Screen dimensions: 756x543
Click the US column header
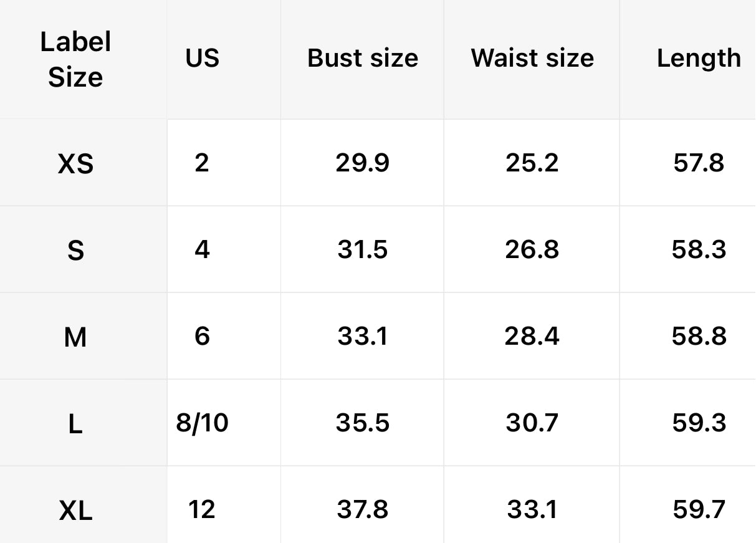pos(203,58)
